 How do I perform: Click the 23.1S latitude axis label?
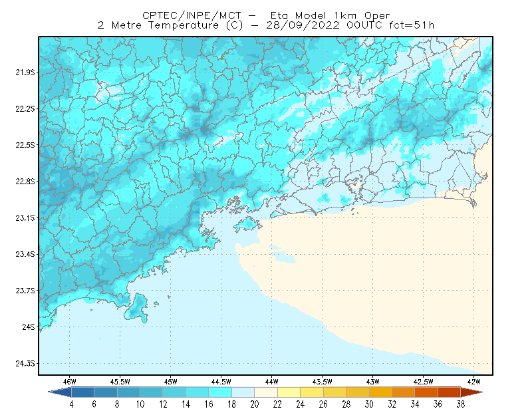(x=25, y=218)
